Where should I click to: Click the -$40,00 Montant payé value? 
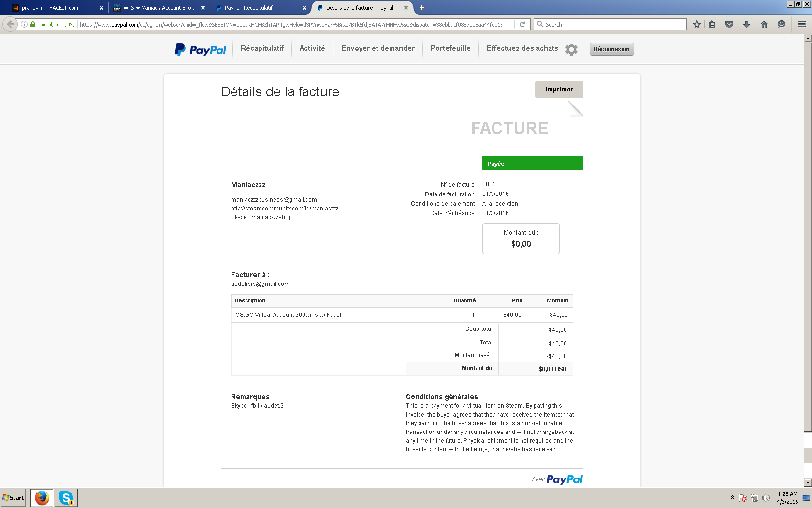(556, 356)
